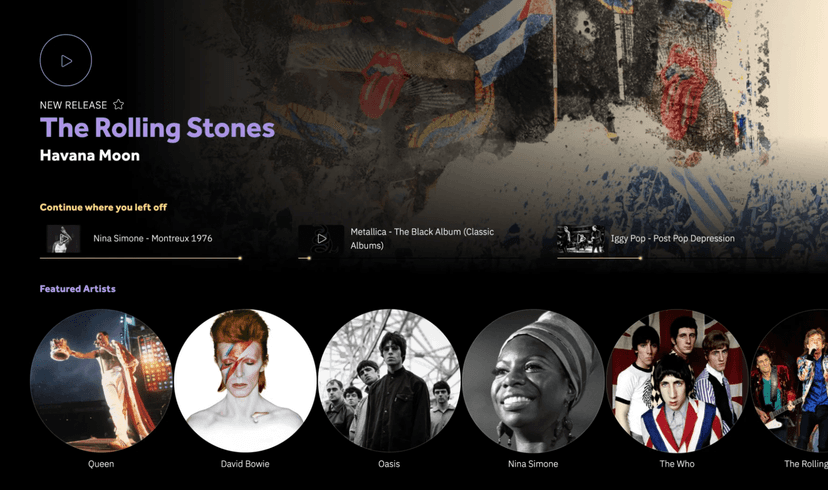Play Metallica Black Album thumbnail
828x490 pixels.
[x=321, y=239]
